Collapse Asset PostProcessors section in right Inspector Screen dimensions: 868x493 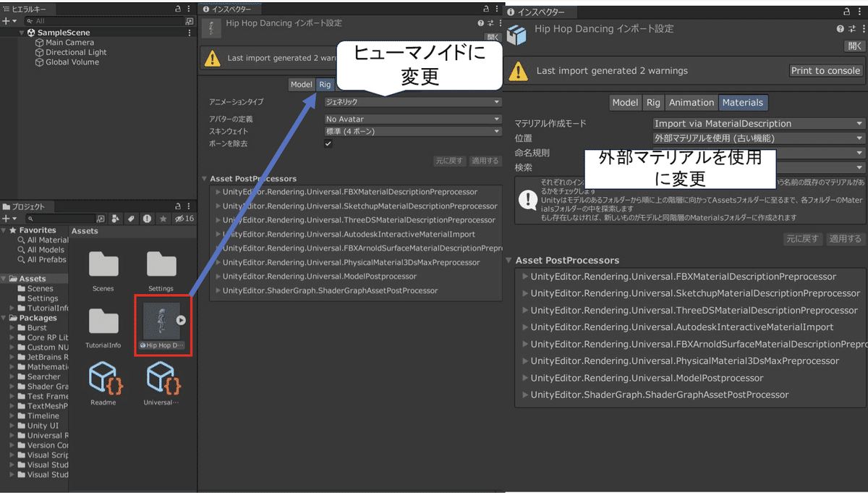[509, 261]
